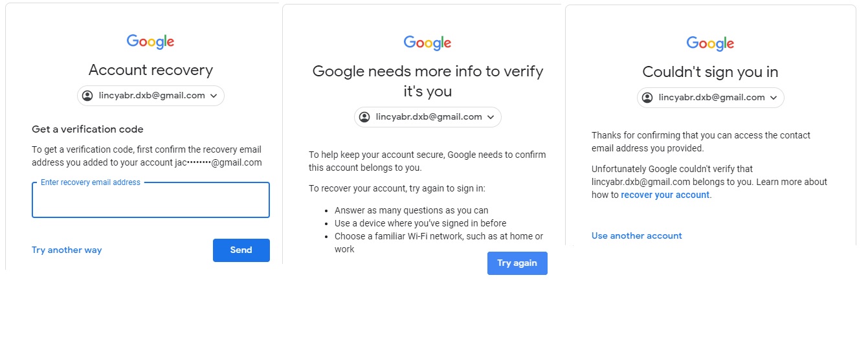Click profile avatar icon in Couldn't sign in chip
The width and height of the screenshot is (868, 350).
pos(647,98)
